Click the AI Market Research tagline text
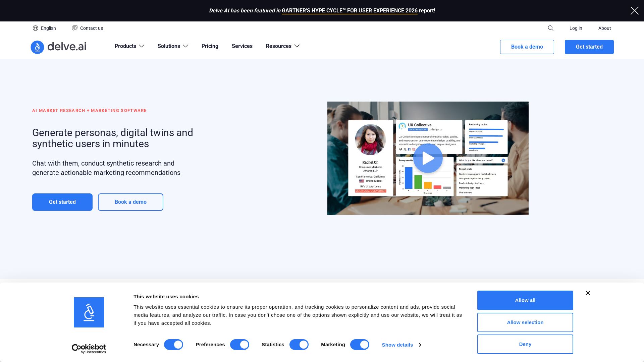The height and width of the screenshot is (362, 644). click(x=89, y=111)
